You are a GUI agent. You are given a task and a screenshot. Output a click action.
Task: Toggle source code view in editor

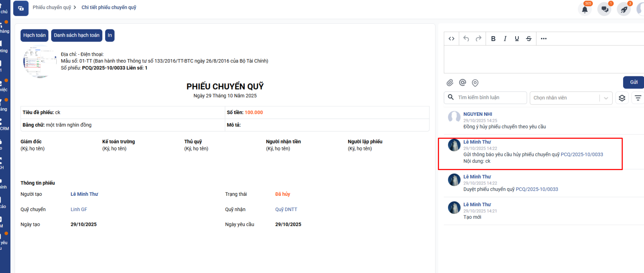(452, 39)
